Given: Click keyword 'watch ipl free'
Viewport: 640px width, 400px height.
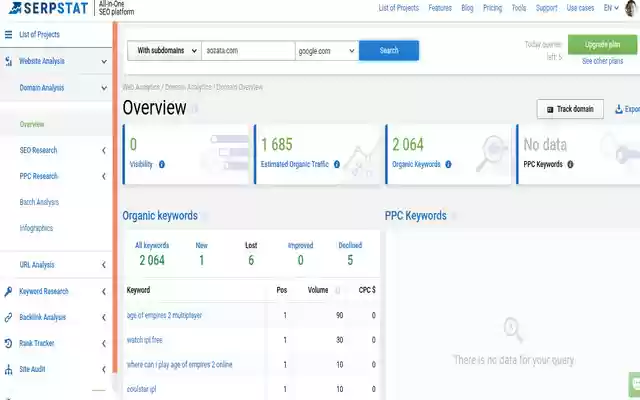Looking at the screenshot, I should [x=144, y=340].
